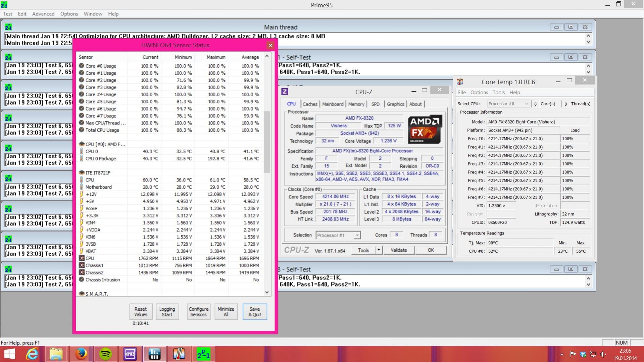
Task: Switch to Core Temp taskbar icon
Action: [179, 354]
